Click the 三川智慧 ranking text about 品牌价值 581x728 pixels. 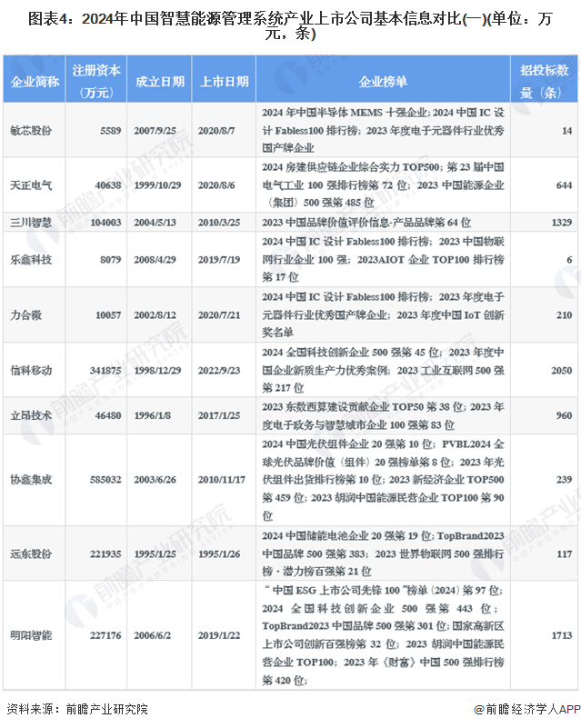[366, 223]
